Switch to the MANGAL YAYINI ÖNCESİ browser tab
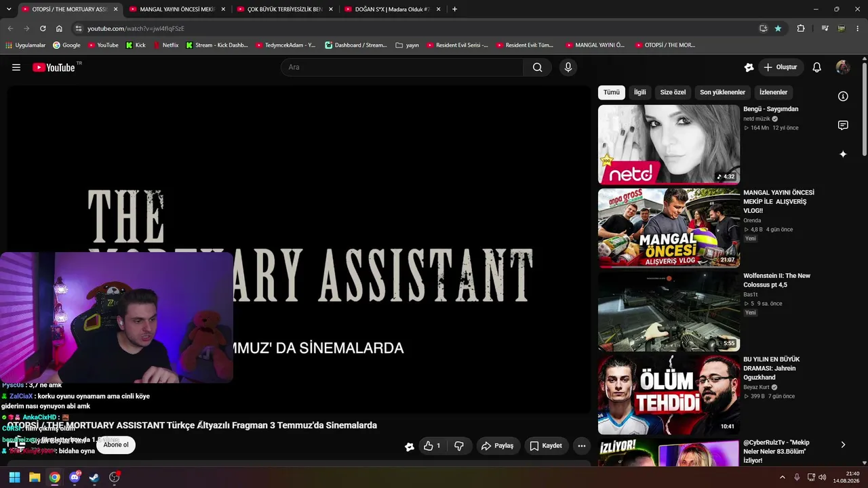Viewport: 868px width, 488px height. (x=177, y=9)
